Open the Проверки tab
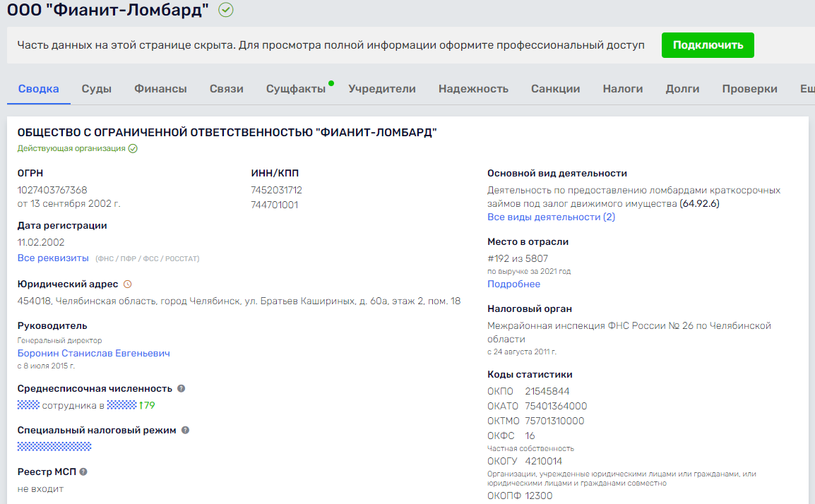This screenshot has width=815, height=504. [x=749, y=89]
